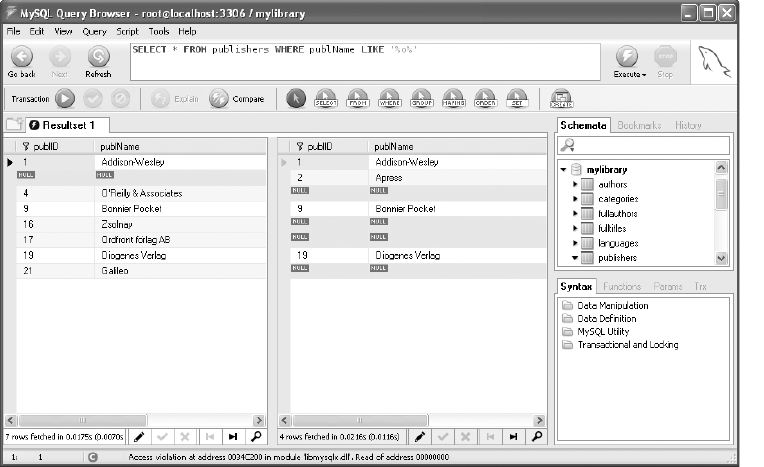Open the Query menu

[94, 31]
